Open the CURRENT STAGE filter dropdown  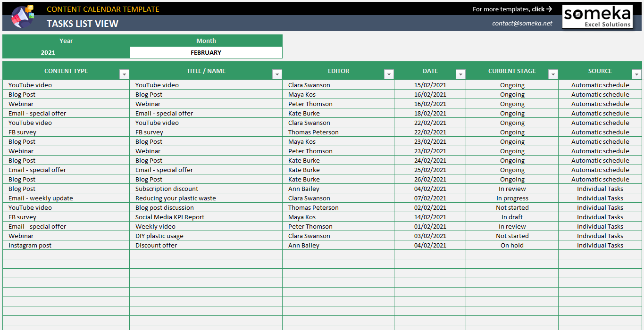pyautogui.click(x=552, y=74)
